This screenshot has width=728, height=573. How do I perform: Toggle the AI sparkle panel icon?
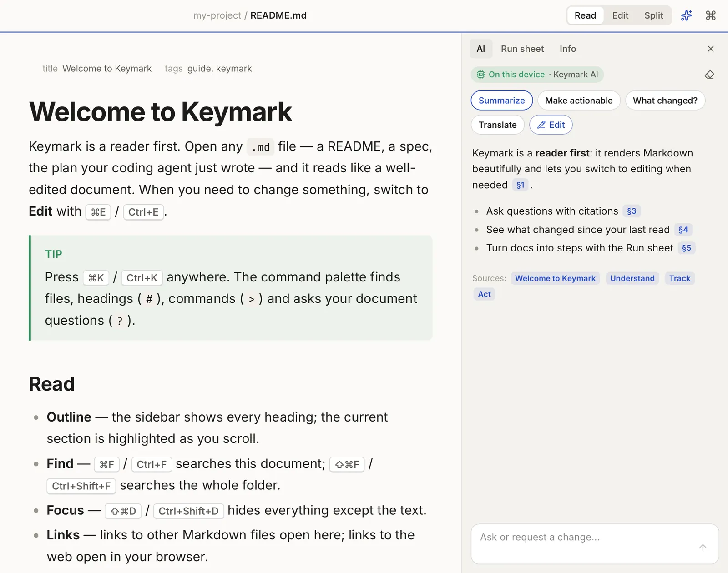pos(686,15)
